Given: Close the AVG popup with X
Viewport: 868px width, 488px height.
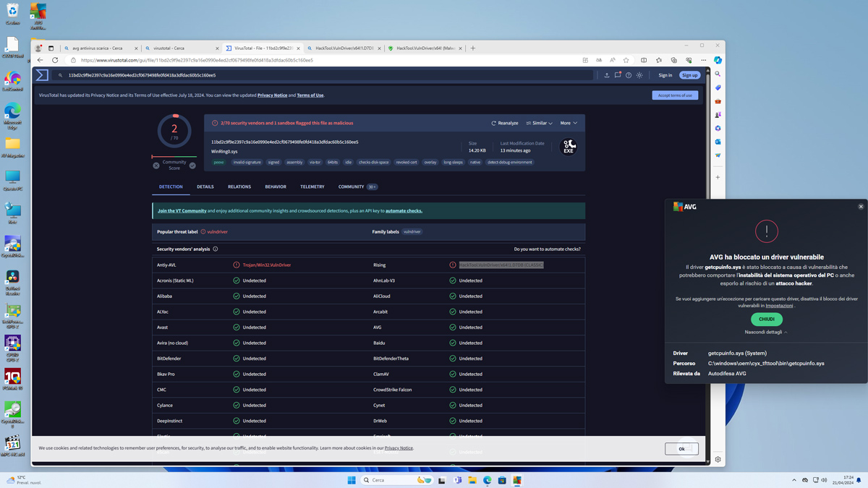Looking at the screenshot, I should [x=861, y=207].
